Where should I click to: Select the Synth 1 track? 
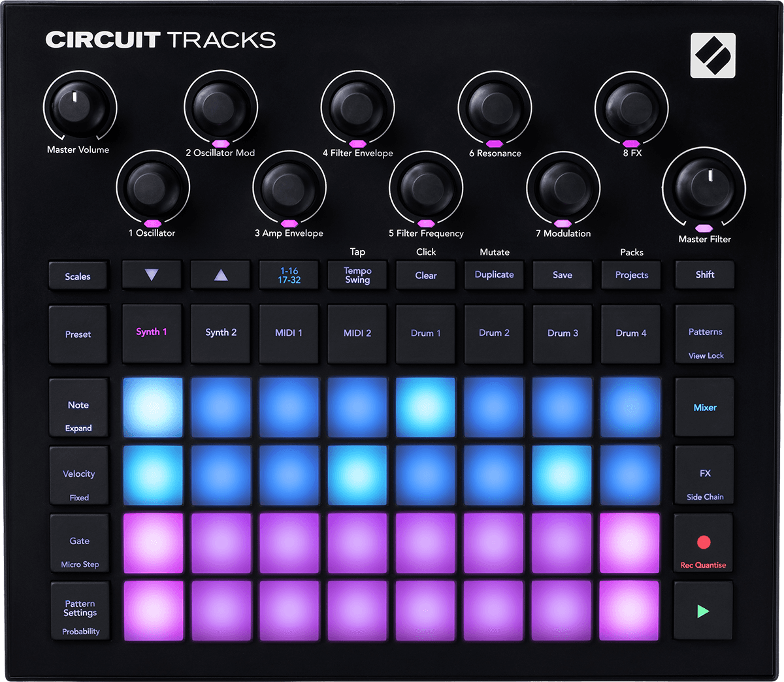[x=152, y=333]
